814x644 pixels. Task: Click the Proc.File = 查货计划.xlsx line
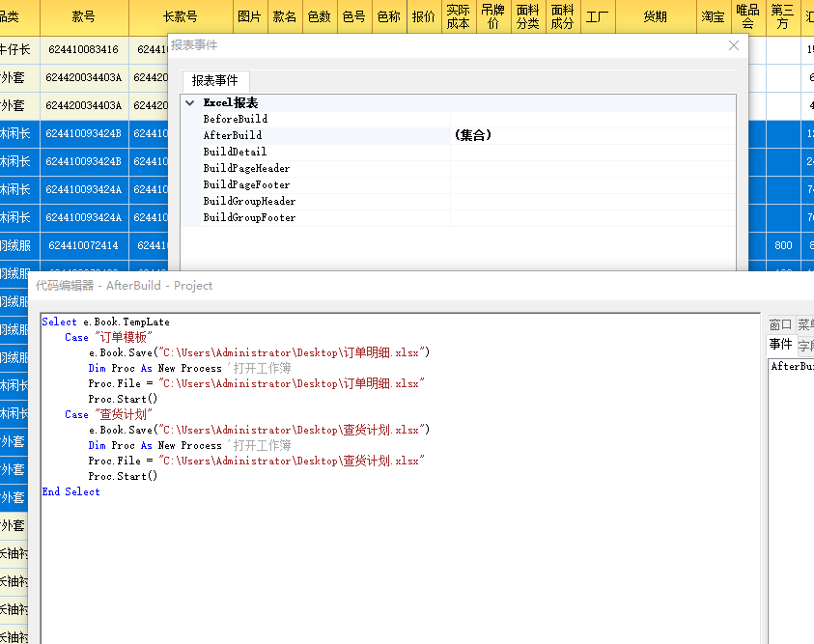[257, 462]
